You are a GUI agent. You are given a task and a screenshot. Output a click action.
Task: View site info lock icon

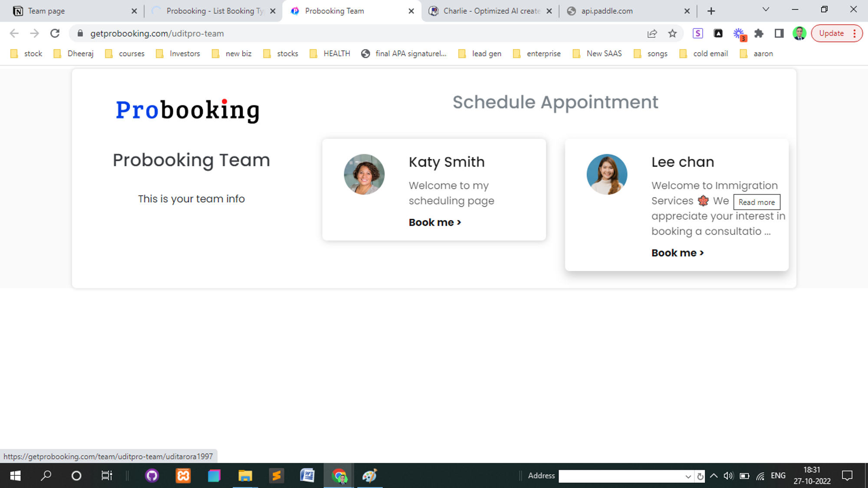(80, 33)
